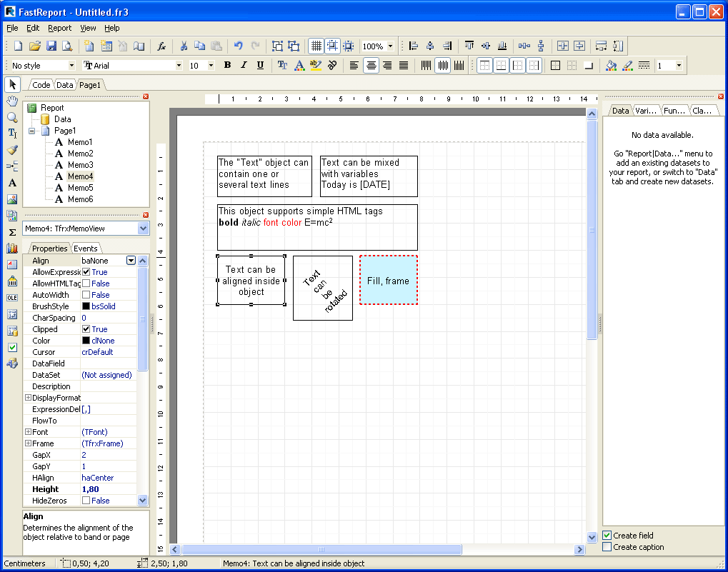Screen dimensions: 728x572
Task: Click the Open report folder icon
Action: pos(35,46)
